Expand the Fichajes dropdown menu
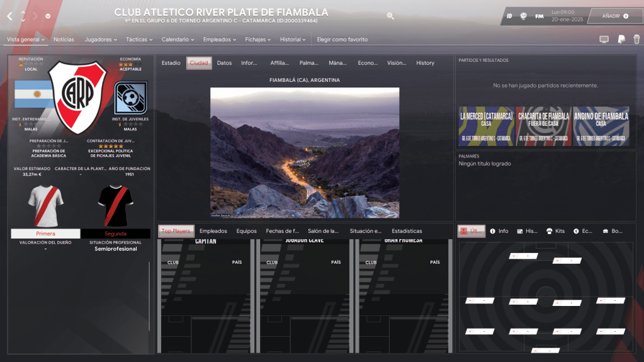 tap(258, 40)
